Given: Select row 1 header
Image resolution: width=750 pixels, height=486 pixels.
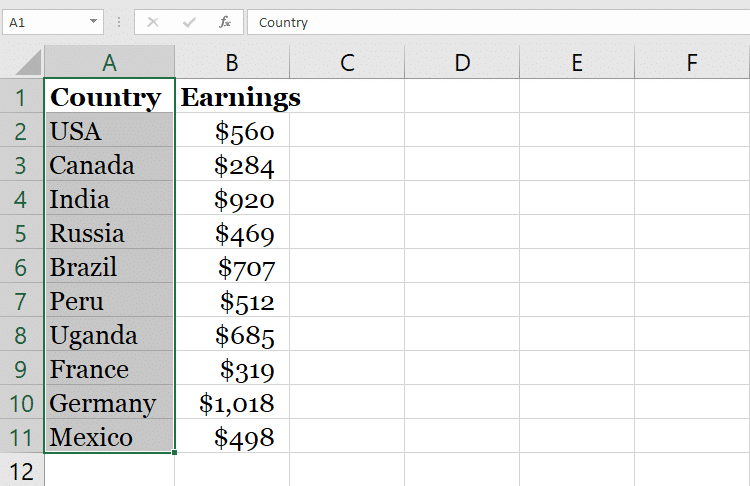Looking at the screenshot, I should (x=21, y=97).
